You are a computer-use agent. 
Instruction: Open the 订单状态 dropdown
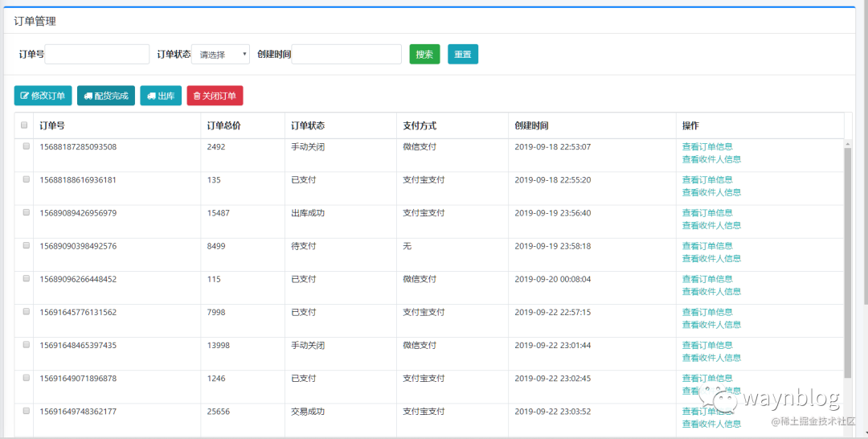[220, 54]
